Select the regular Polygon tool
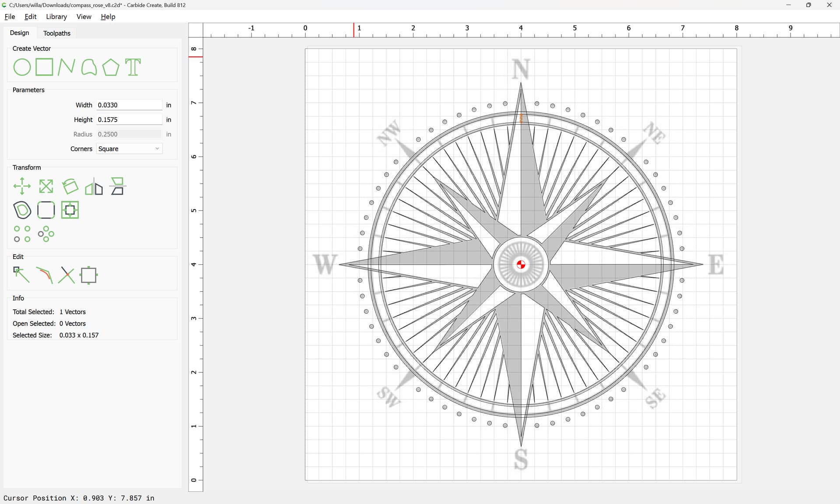840x504 pixels. (111, 67)
